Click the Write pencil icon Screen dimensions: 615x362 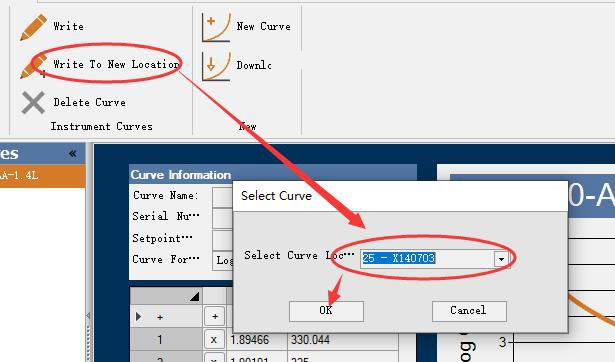(33, 27)
